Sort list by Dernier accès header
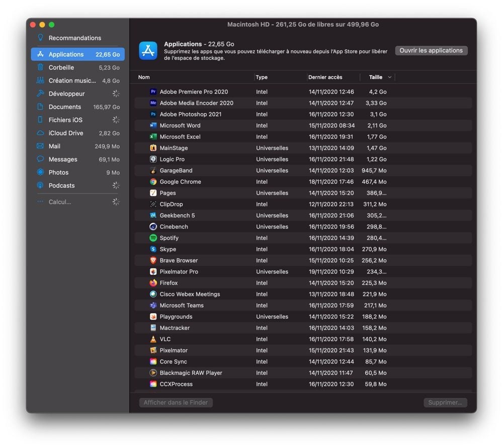Image resolution: width=503 pixels, height=448 pixels. (x=325, y=77)
